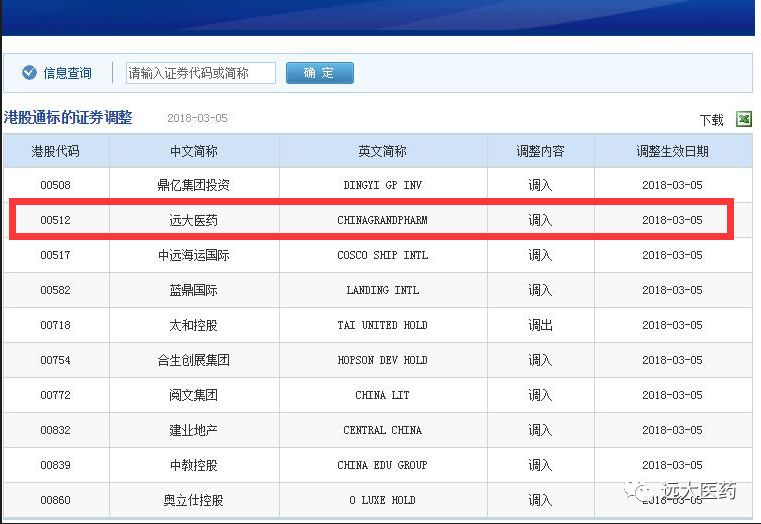Click the name 建业地产
761x524 pixels.
[x=194, y=430]
